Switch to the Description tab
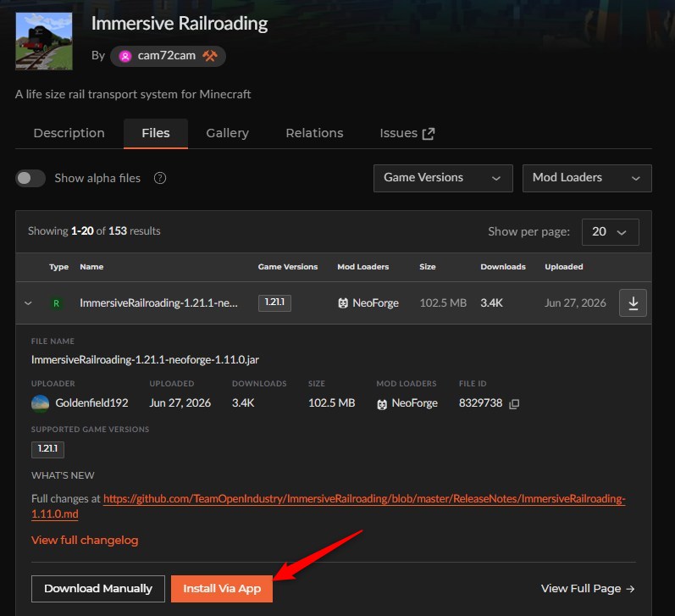The image size is (675, 616). [x=69, y=133]
